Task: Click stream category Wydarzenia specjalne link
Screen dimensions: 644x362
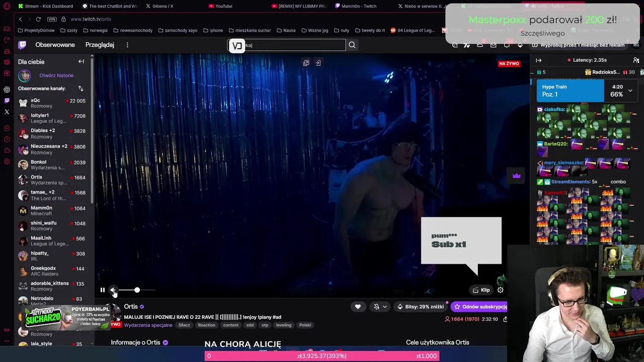Action: (x=148, y=325)
